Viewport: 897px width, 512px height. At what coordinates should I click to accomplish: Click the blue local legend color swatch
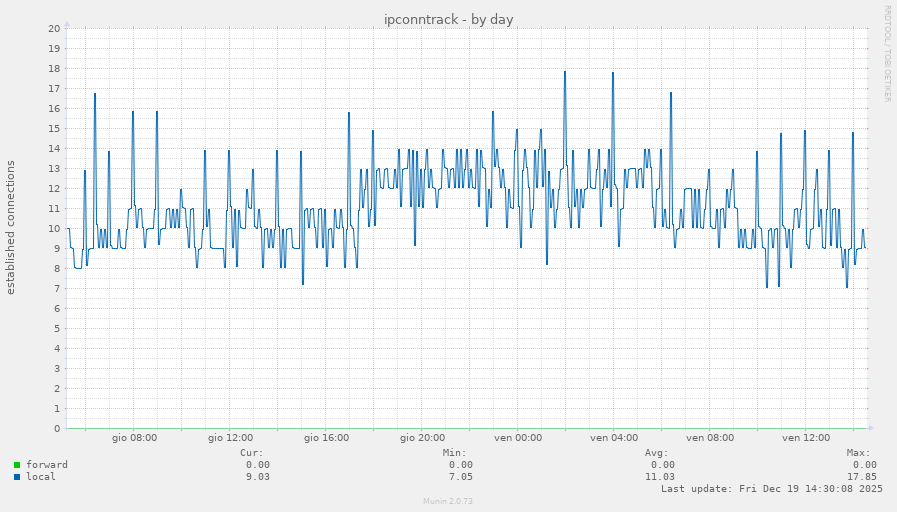17,477
